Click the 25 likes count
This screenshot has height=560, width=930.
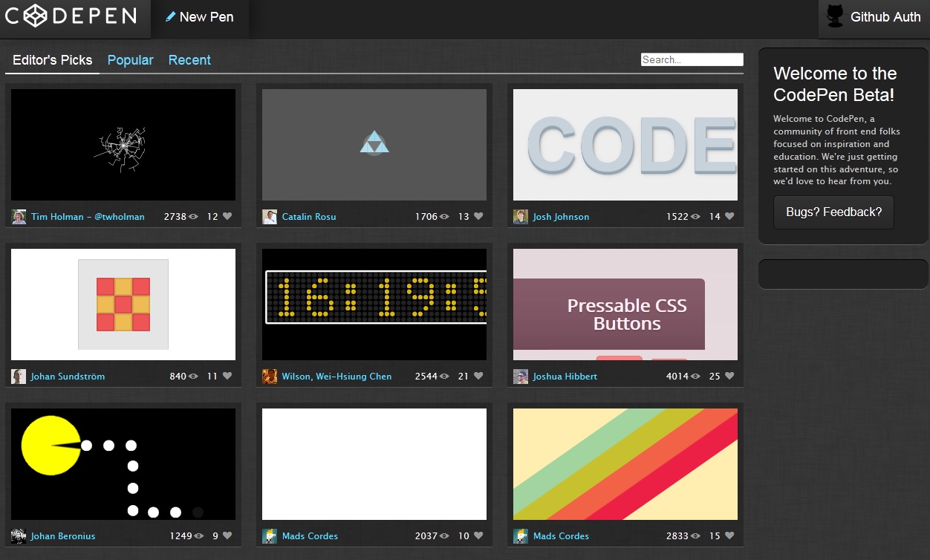(x=715, y=377)
